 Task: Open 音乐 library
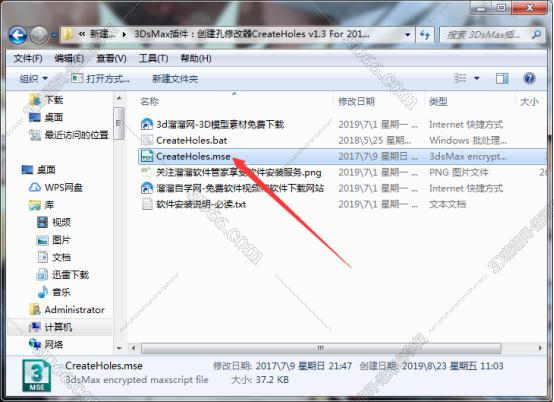pyautogui.click(x=61, y=292)
